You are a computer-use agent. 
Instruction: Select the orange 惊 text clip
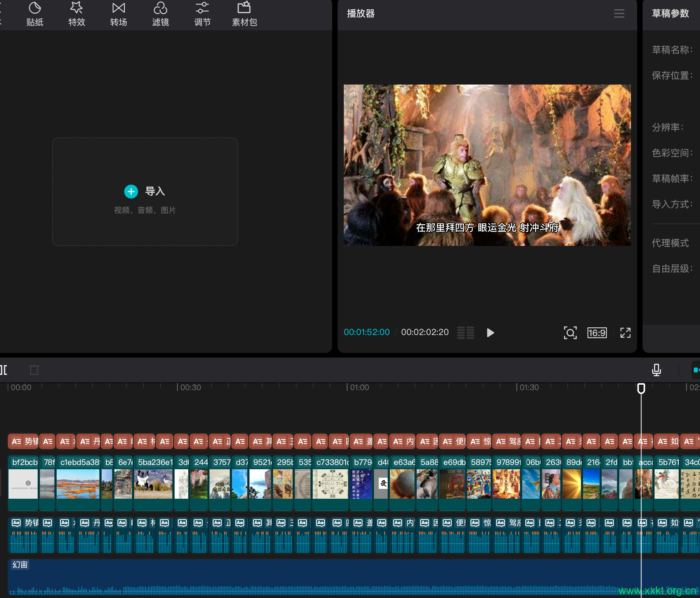[x=479, y=441]
